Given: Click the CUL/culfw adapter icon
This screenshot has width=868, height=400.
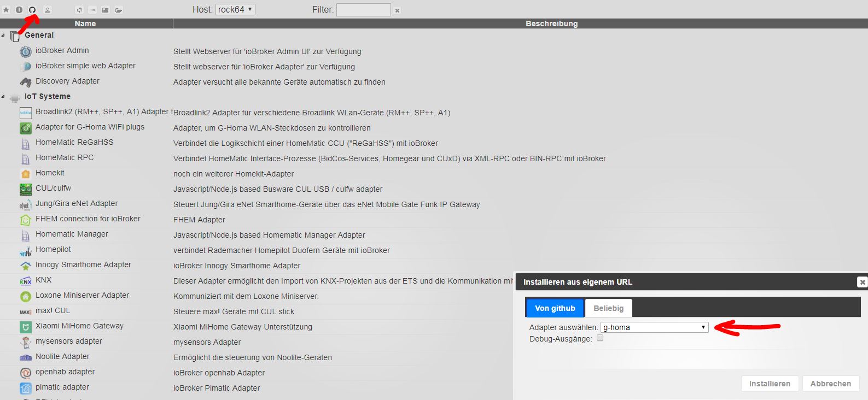Looking at the screenshot, I should coord(26,189).
